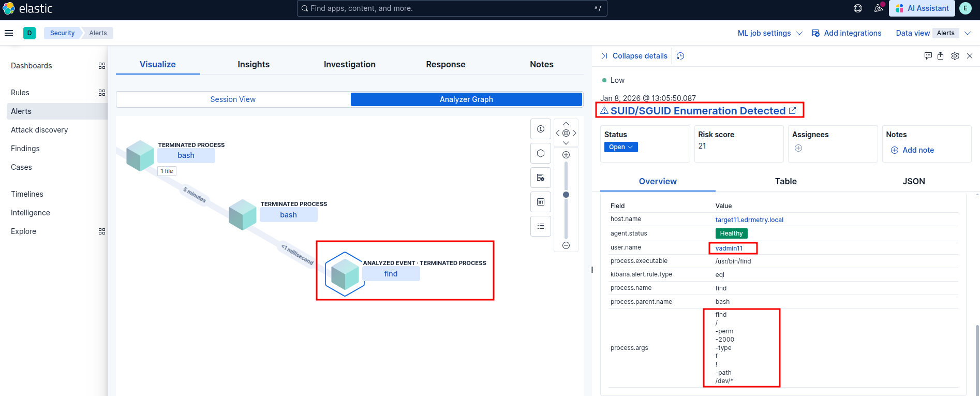Open the JSON tab in details
The image size is (980, 396).
913,181
